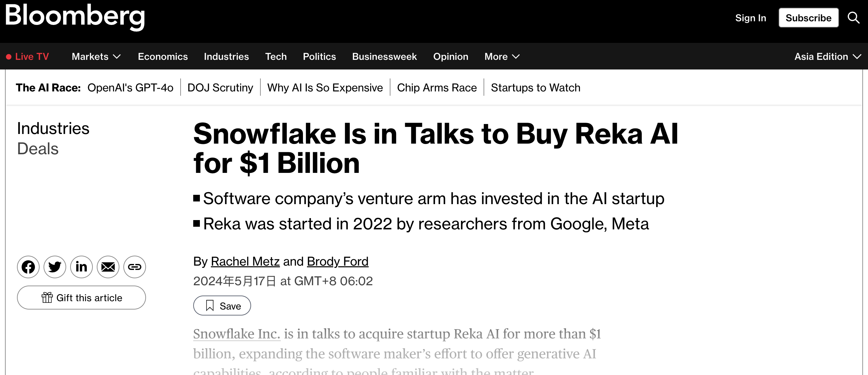This screenshot has width=868, height=375.
Task: Open author Rachel Metz's page
Action: point(245,261)
